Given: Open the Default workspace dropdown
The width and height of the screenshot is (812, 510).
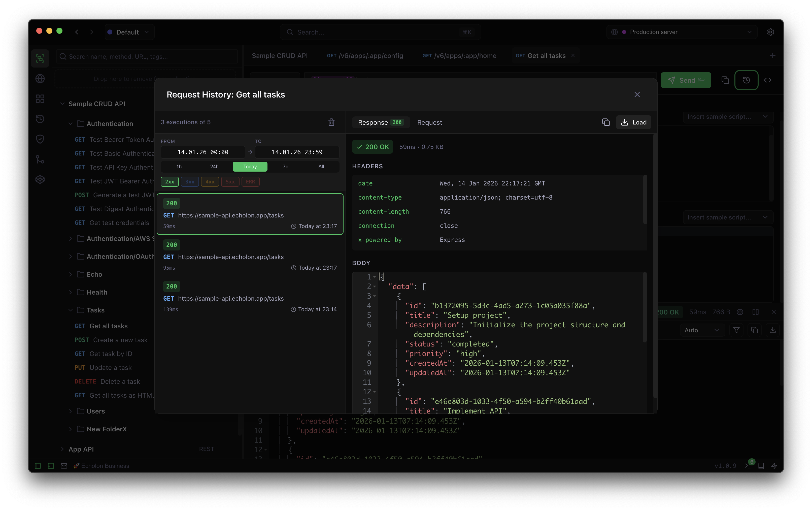Looking at the screenshot, I should (x=129, y=32).
